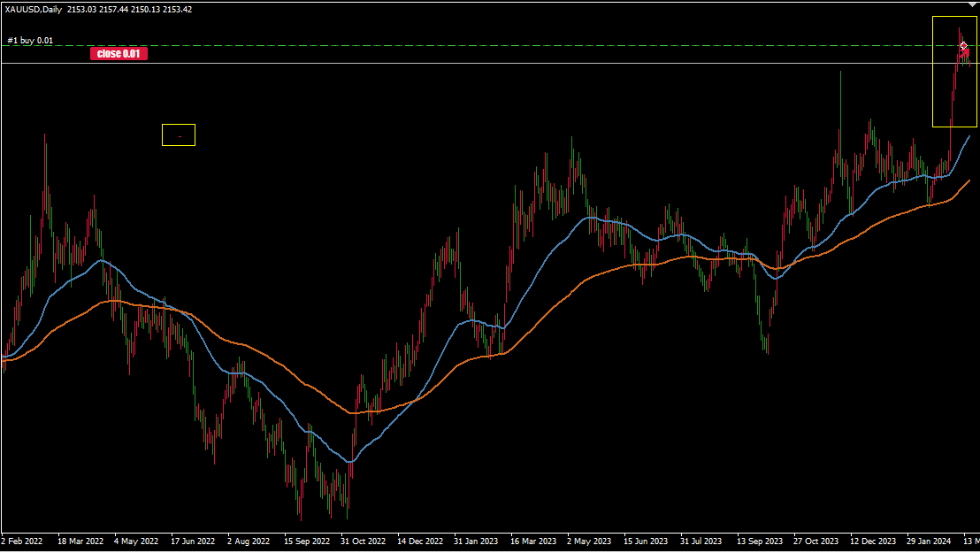Click the OHLC values '2153.03 2157.44 2150.13 2153.42'
The height and width of the screenshot is (553, 980).
(129, 10)
